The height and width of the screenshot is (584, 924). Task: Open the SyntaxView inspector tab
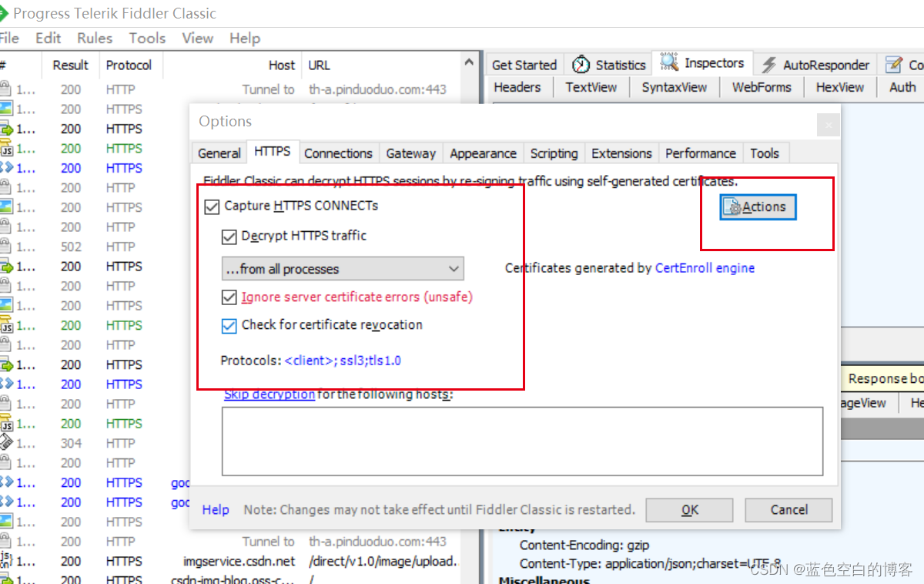(x=675, y=87)
